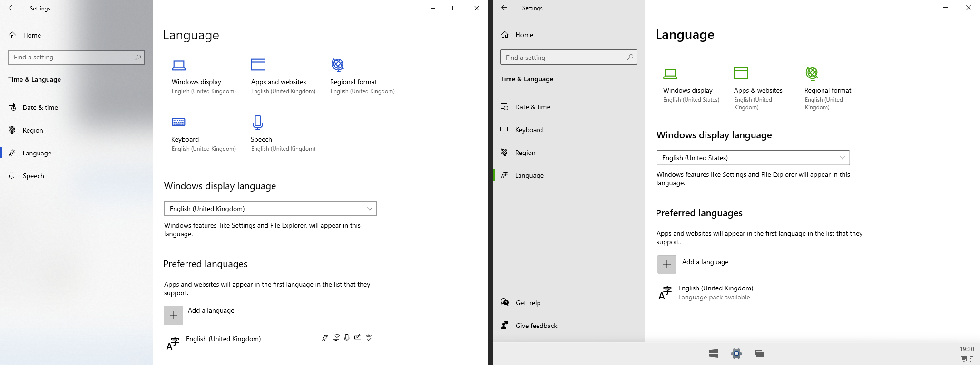The width and height of the screenshot is (980, 365).
Task: Click 'Apps & websites' tile label in right window
Action: coord(758,90)
